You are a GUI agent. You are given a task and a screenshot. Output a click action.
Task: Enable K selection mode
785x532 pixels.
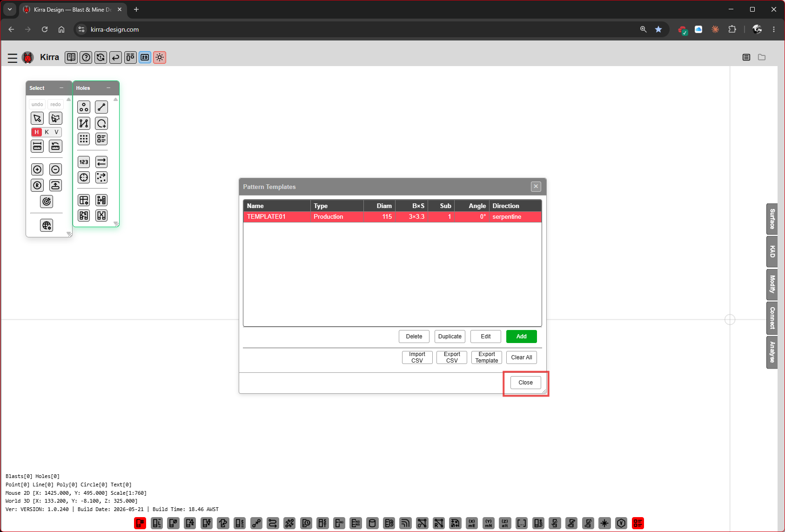(x=47, y=132)
